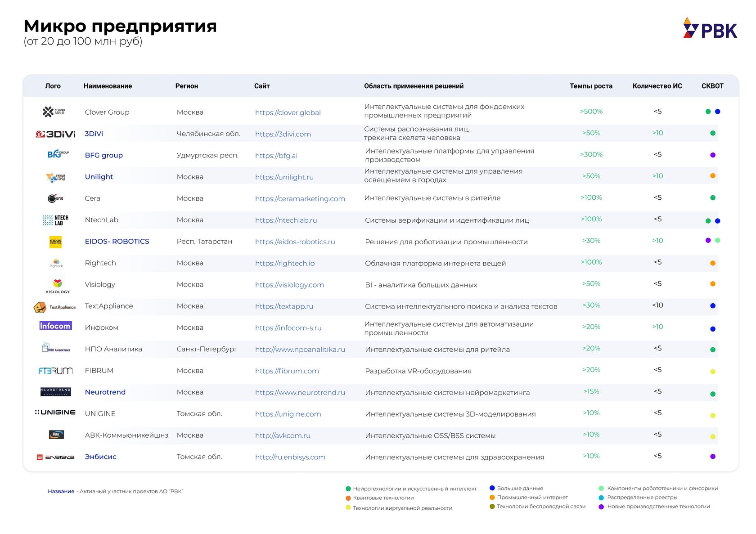Image resolution: width=756 pixels, height=534 pixels.
Task: Click the Наименование column header
Action: pos(108,86)
